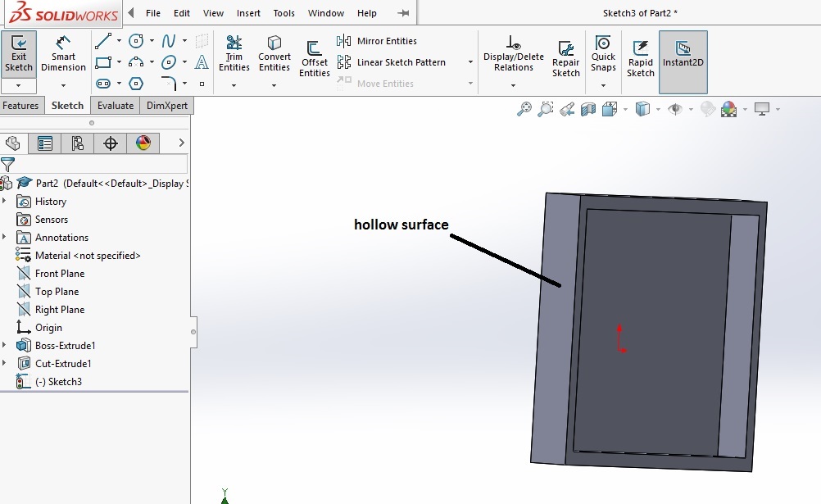Open Display/Delete Relations

514,53
